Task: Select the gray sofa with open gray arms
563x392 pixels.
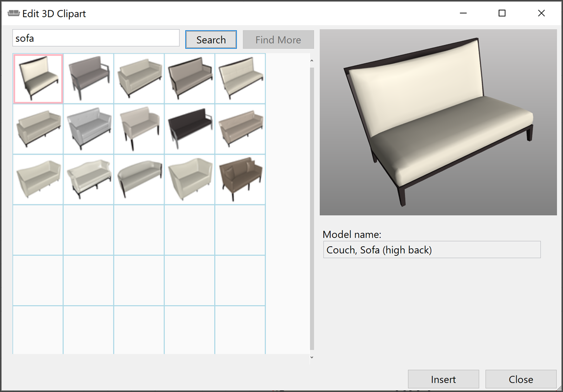Action: coord(89,78)
